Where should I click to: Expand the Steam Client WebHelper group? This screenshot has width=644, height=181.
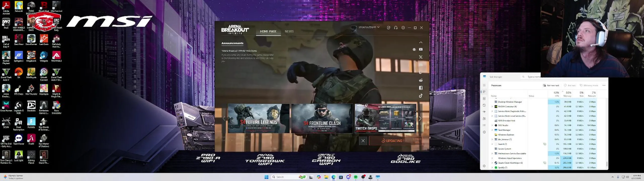492,163
